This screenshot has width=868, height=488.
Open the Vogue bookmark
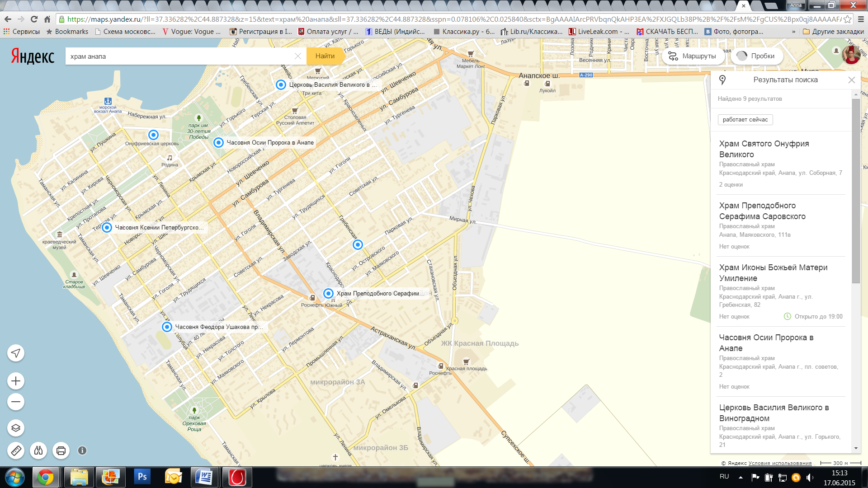pyautogui.click(x=192, y=32)
